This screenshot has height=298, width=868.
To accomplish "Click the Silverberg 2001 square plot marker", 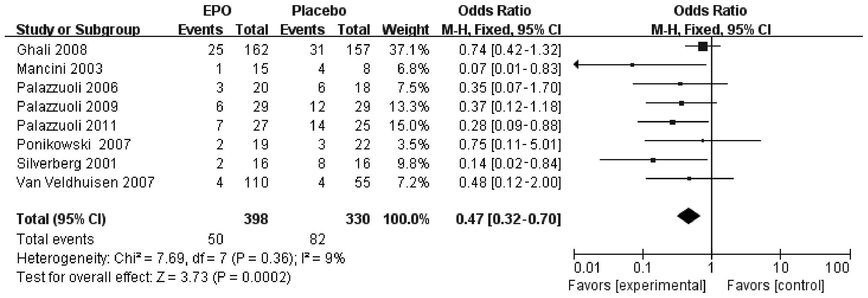I will tap(653, 160).
